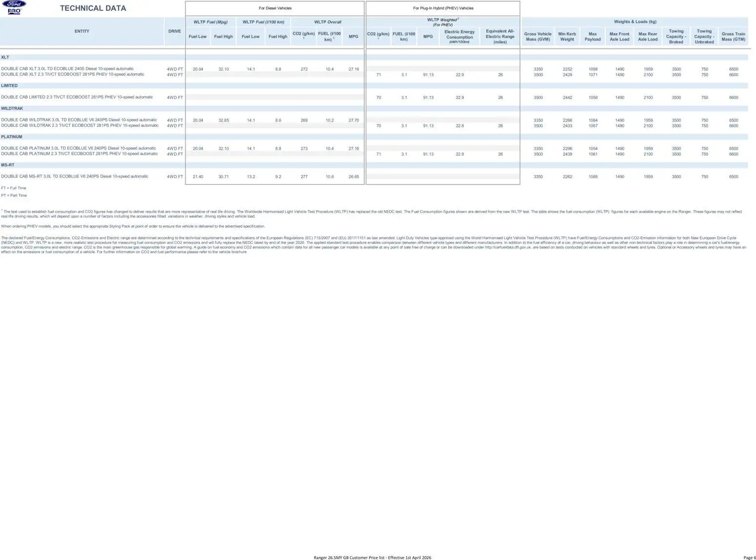Click the max payload value 1098
This screenshot has height=560, width=756.
(x=593, y=69)
